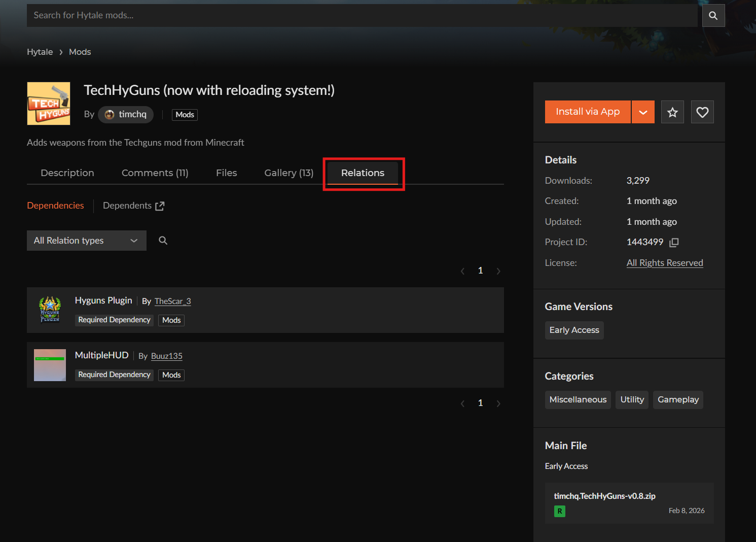Click Required Dependency on MultipleHUD row
This screenshot has height=542, width=756.
click(114, 375)
